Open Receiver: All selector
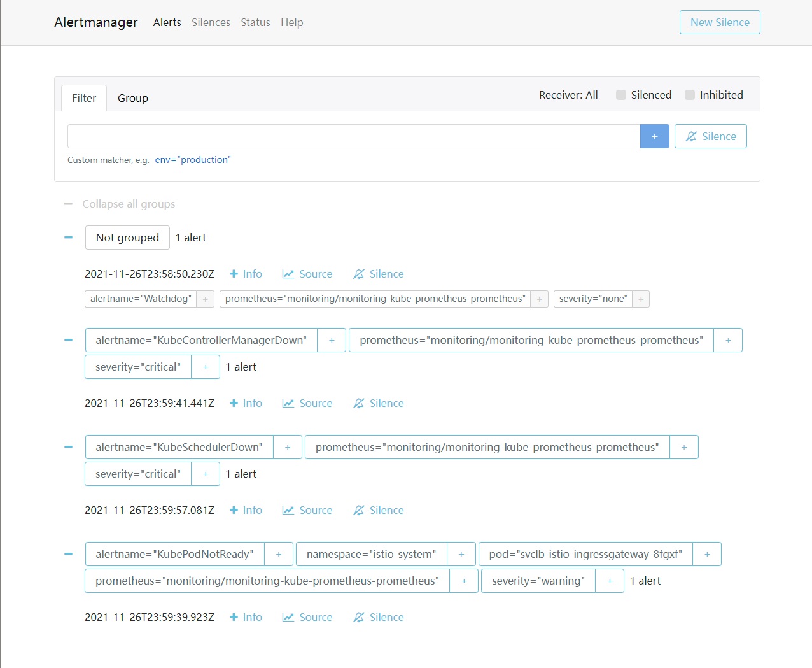 [568, 95]
